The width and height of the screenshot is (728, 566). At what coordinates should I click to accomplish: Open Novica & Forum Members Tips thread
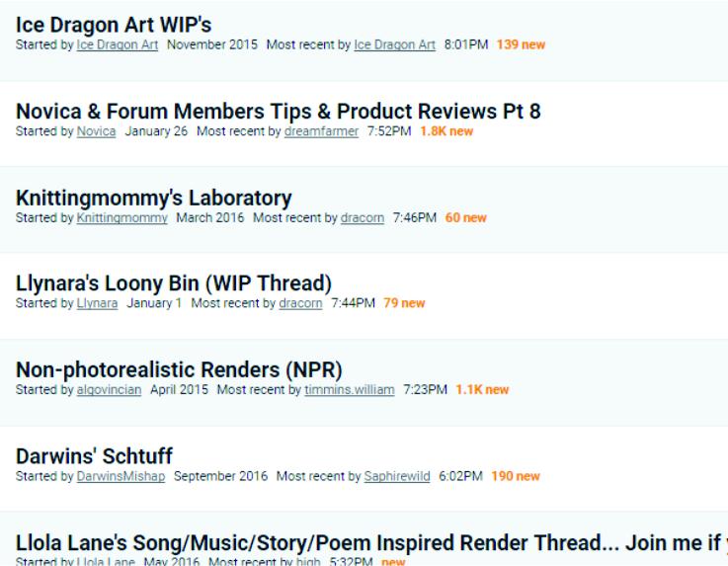[x=278, y=112]
